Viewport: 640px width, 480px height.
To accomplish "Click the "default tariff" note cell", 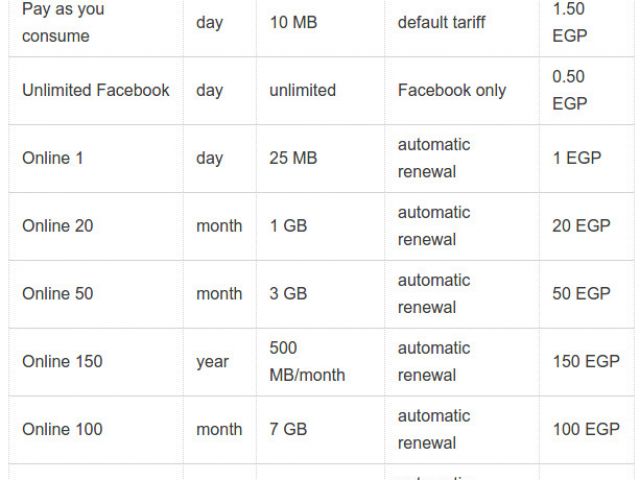I will click(442, 22).
